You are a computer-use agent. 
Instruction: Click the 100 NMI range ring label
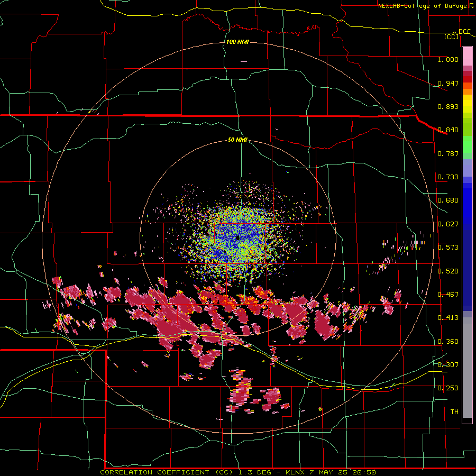click(237, 42)
